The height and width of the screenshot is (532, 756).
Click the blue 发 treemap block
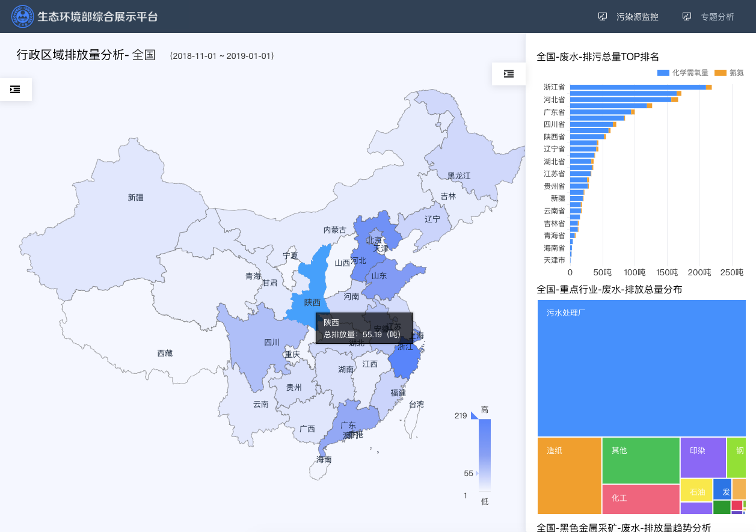click(x=722, y=489)
